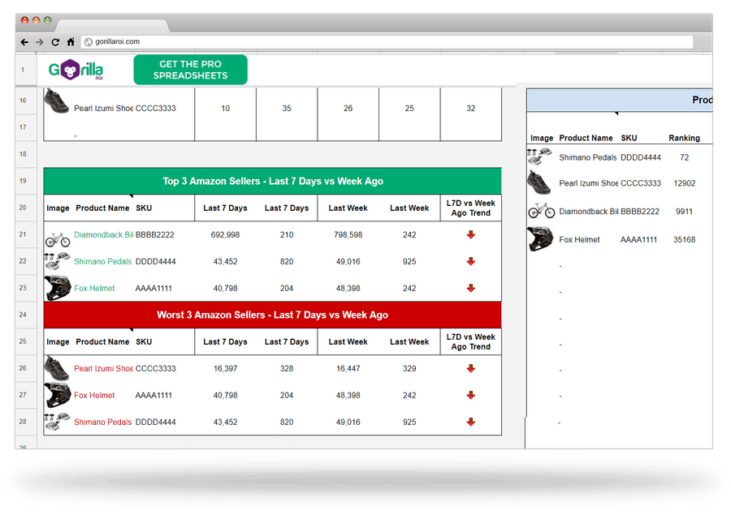Click Pearl Izumi shoe image in Worst 3 table
Viewport: 731px width, 532px height.
[57, 368]
